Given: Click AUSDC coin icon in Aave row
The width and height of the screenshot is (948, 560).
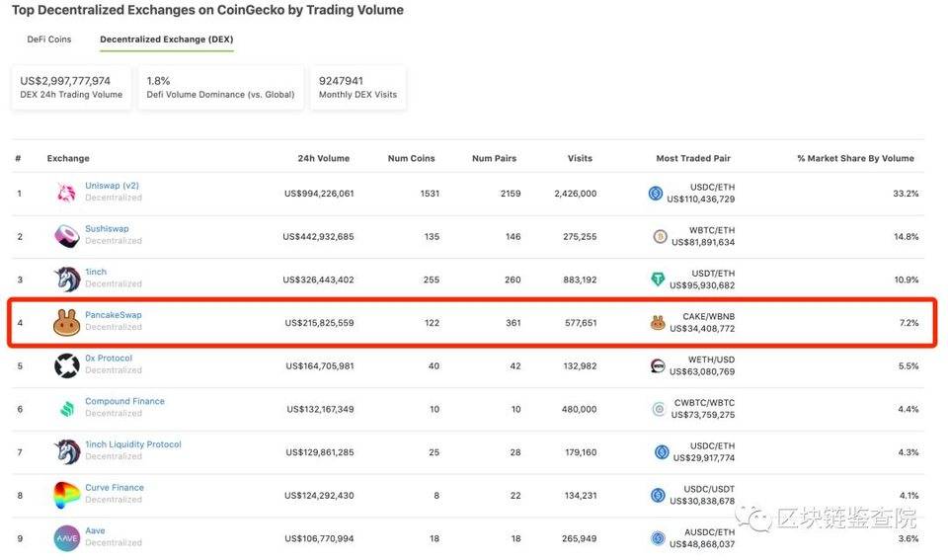Looking at the screenshot, I should 658,538.
